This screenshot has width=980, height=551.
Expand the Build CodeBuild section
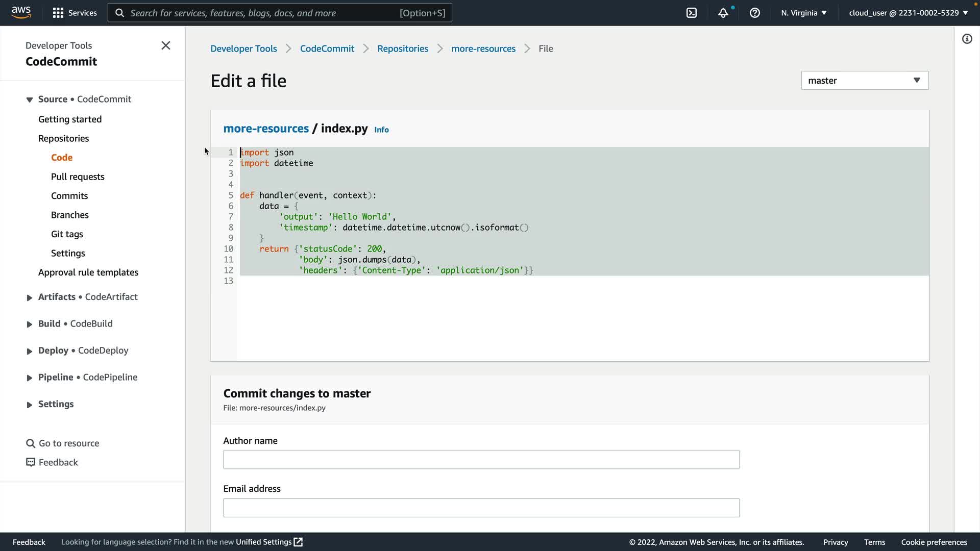(x=30, y=324)
